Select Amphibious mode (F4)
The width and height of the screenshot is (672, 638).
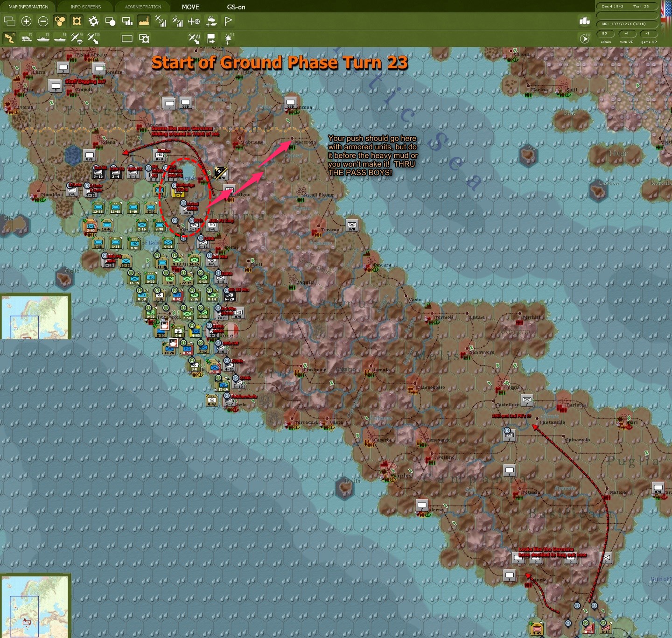click(60, 38)
